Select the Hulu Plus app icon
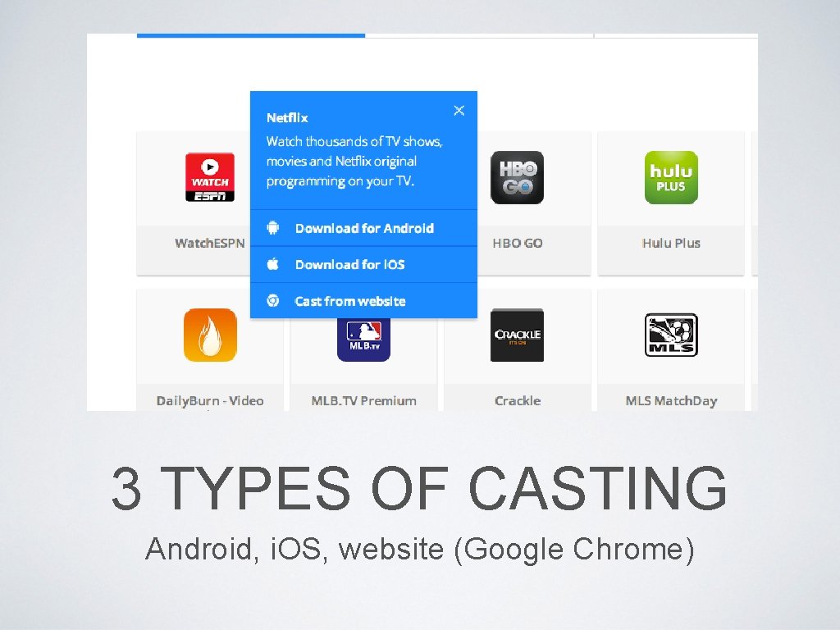The width and height of the screenshot is (840, 630). click(x=671, y=177)
